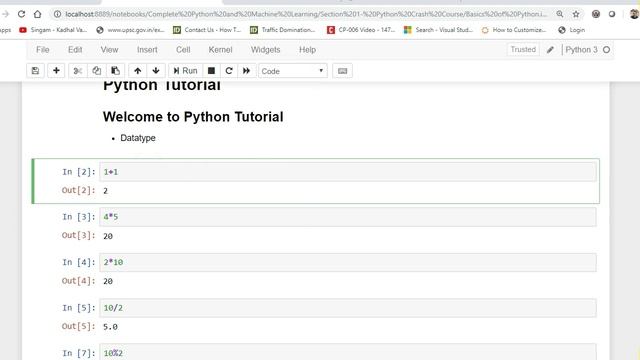Open the Singam - Kadhal Va bookmark
The width and height of the screenshot is (640, 360).
tap(53, 30)
